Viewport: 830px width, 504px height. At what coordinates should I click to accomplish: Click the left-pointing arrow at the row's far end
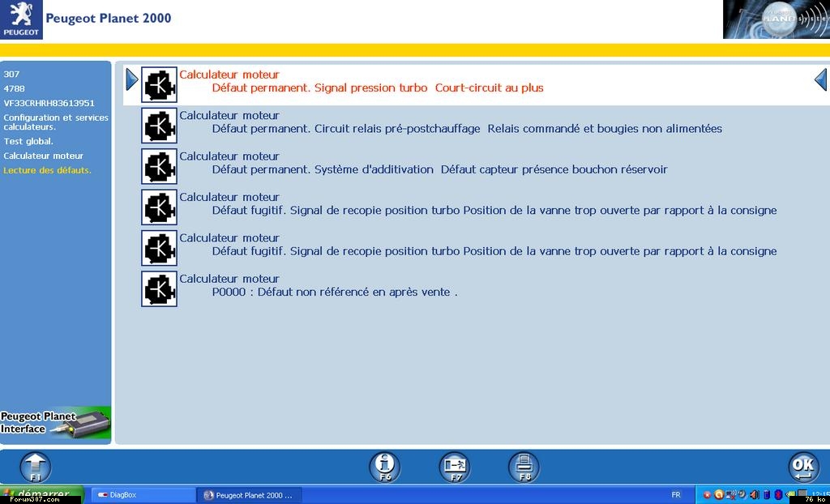(820, 80)
